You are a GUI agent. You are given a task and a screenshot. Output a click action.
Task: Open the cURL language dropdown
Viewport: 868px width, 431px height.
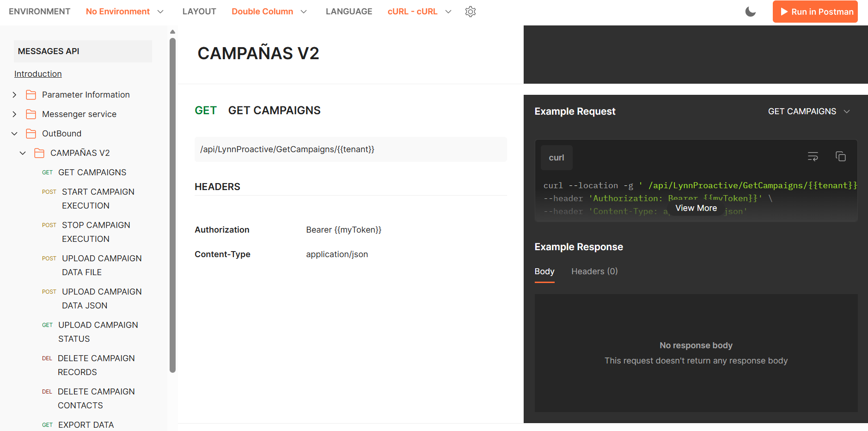click(420, 12)
